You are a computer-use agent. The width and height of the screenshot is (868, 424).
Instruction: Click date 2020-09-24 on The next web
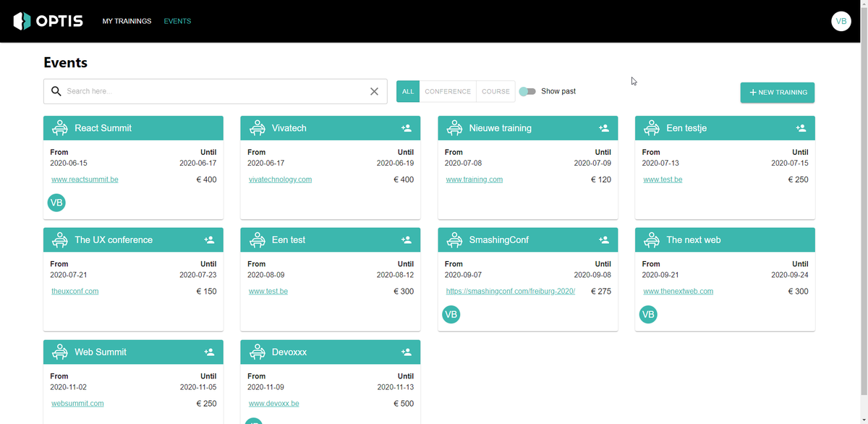click(790, 275)
